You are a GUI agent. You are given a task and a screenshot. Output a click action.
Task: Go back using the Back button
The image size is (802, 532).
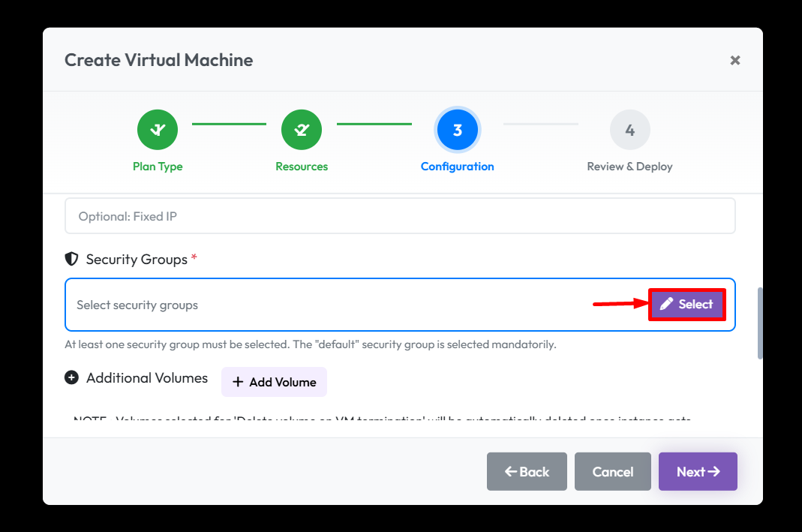[527, 471]
